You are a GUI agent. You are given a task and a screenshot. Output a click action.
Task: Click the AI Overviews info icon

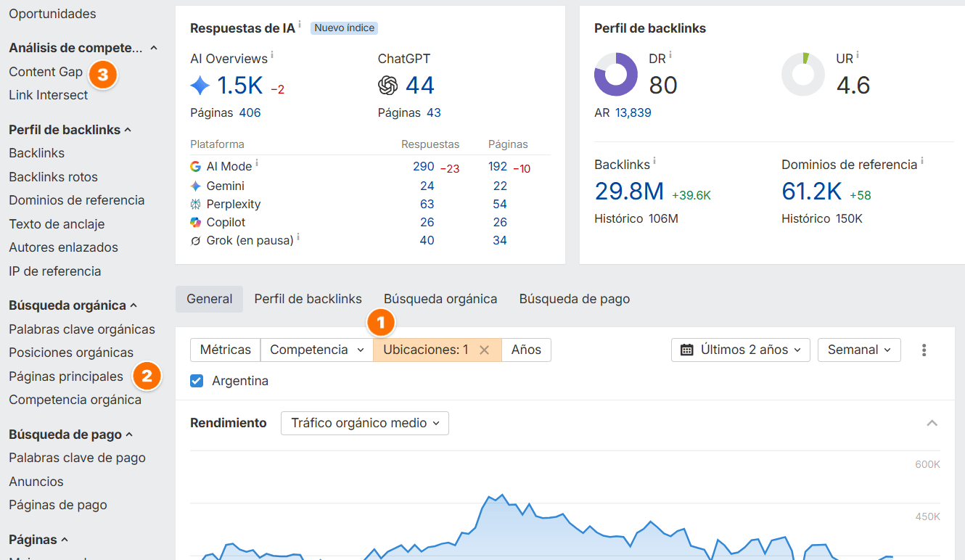coord(272,55)
